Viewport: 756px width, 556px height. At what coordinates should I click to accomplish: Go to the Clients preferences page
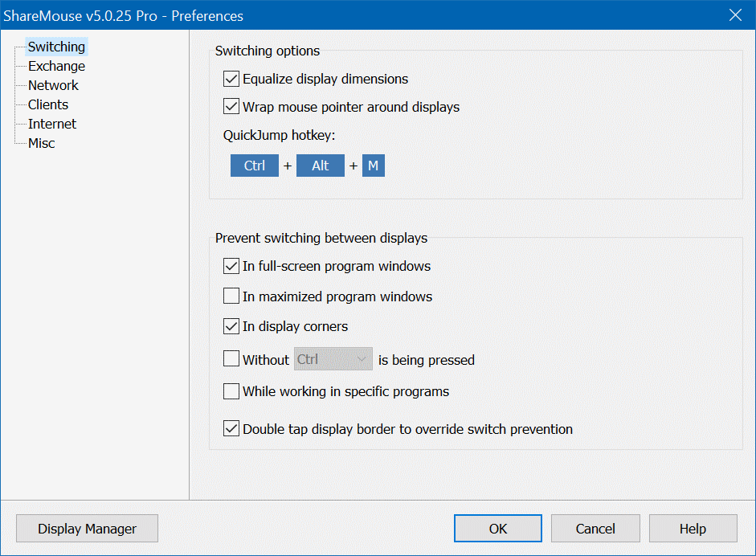48,104
